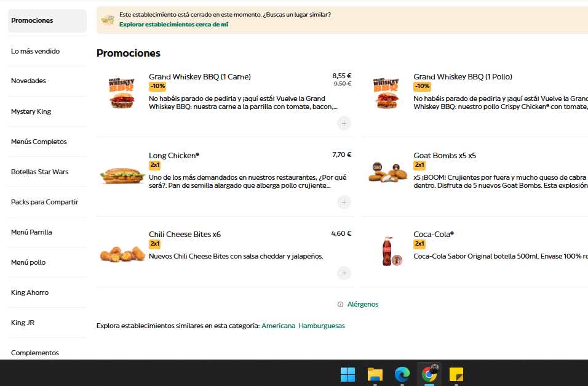The height and width of the screenshot is (386, 588).
Task: Click Chili Cheese Bites product image
Action: pyautogui.click(x=122, y=254)
